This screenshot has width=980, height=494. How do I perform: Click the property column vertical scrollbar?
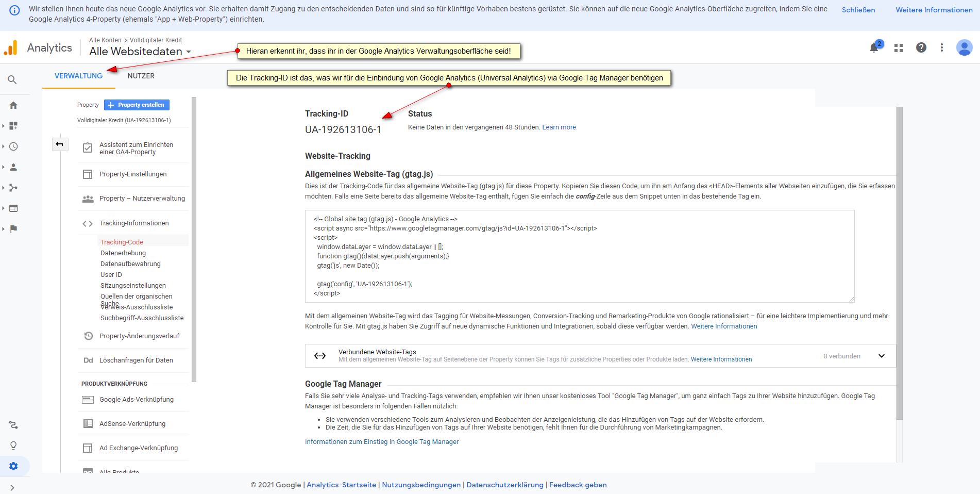pos(194,239)
